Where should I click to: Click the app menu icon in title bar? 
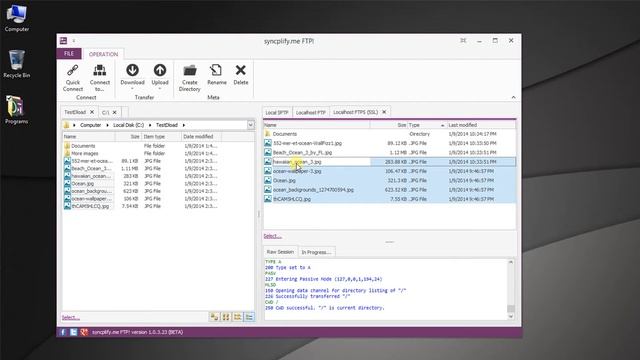(x=63, y=40)
